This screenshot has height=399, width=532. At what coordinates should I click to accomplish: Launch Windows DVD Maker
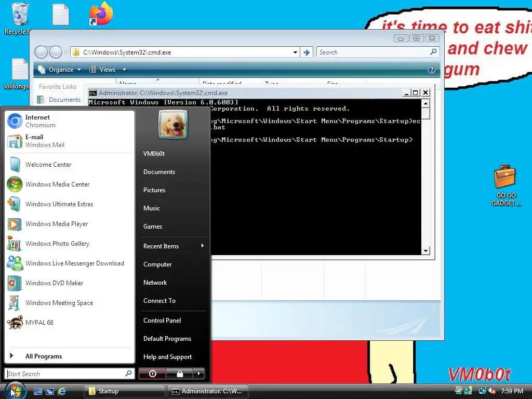(x=70, y=283)
